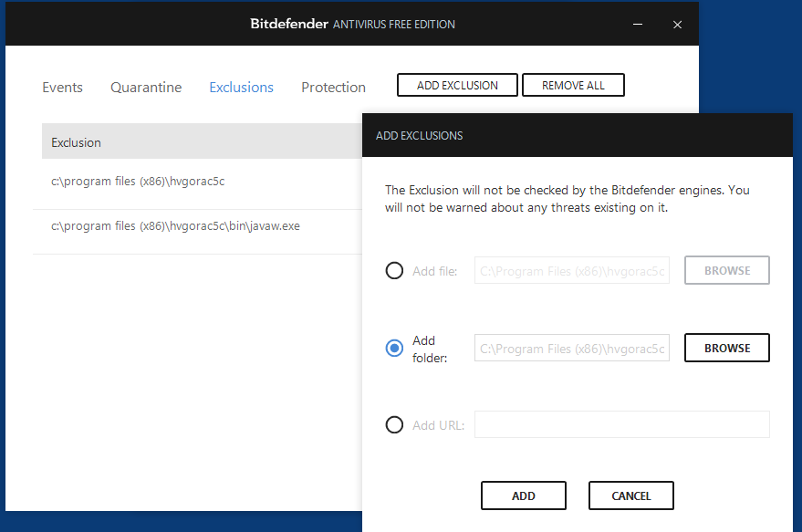Close the Bitdefender Antivirus window
Screen dimensions: 802x532
(677, 25)
